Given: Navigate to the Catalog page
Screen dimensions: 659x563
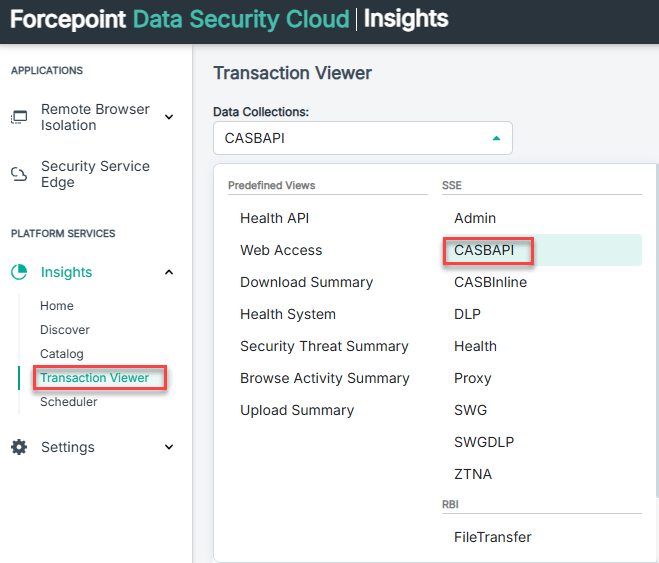Looking at the screenshot, I should pyautogui.click(x=62, y=354).
